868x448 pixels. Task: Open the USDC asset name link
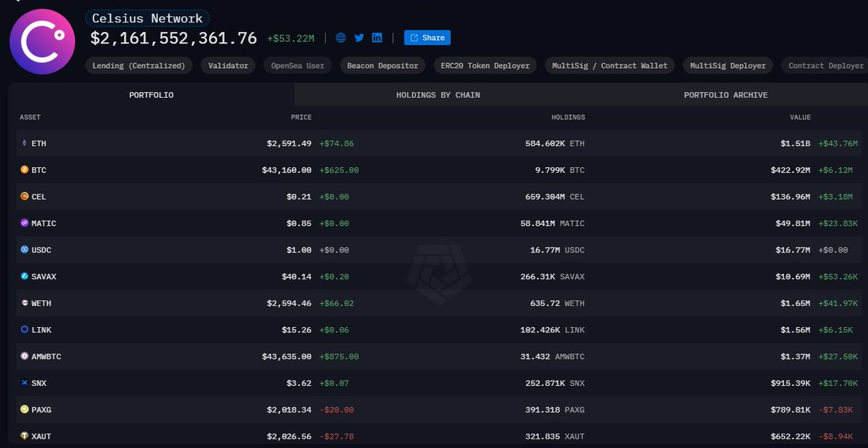pos(41,250)
